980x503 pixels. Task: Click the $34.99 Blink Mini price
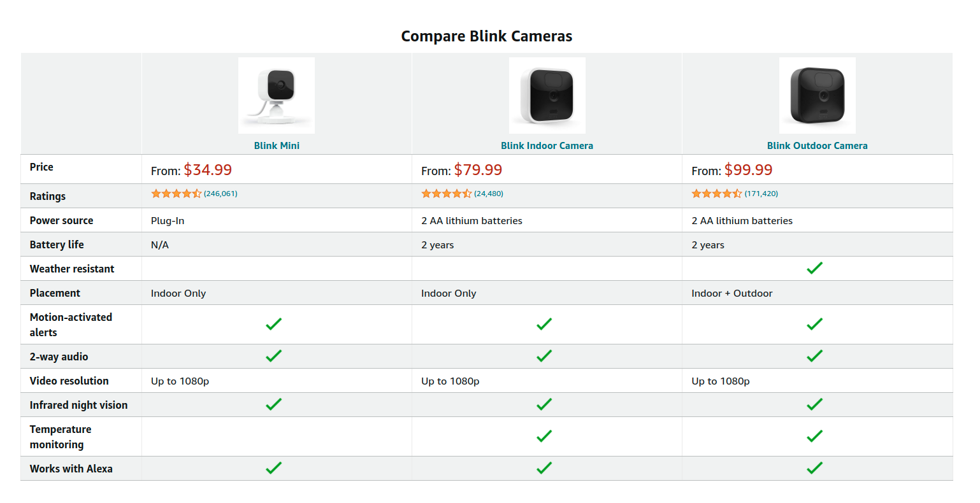pos(208,170)
